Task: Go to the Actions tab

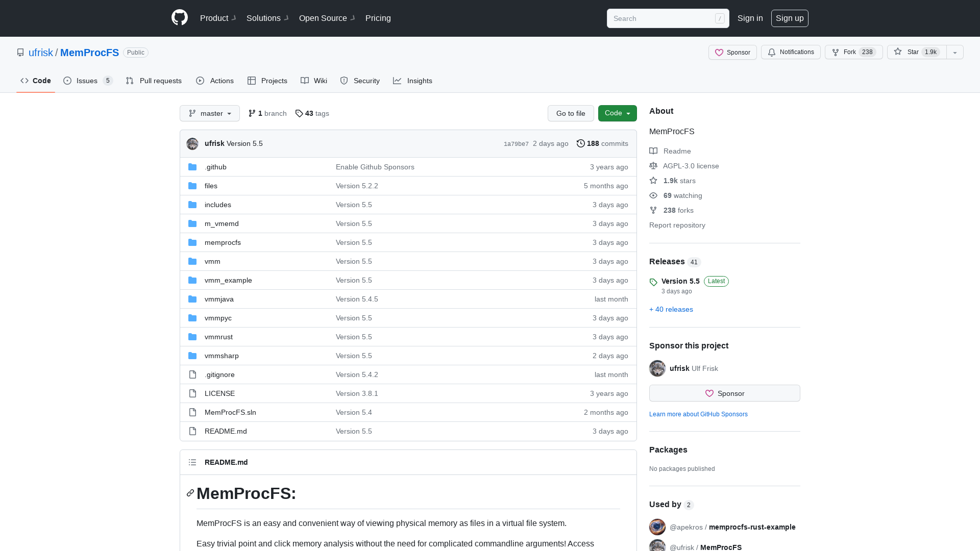Action: click(215, 81)
